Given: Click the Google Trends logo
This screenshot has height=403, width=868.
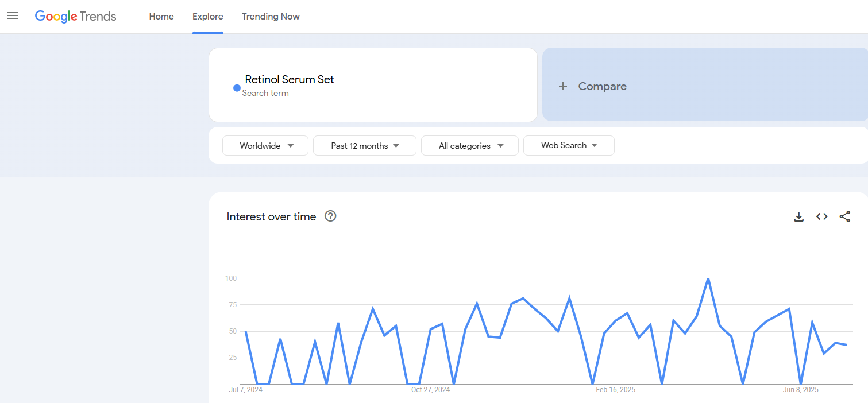Looking at the screenshot, I should (76, 17).
